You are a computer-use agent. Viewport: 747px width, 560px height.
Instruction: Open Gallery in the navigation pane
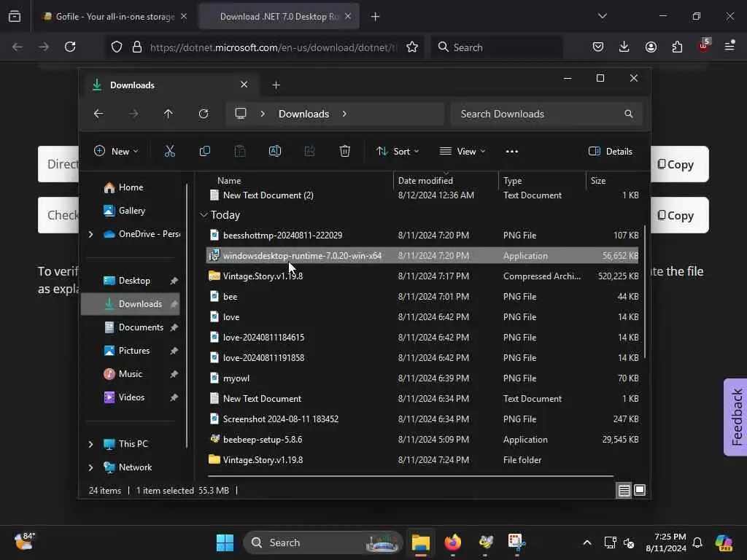131,211
